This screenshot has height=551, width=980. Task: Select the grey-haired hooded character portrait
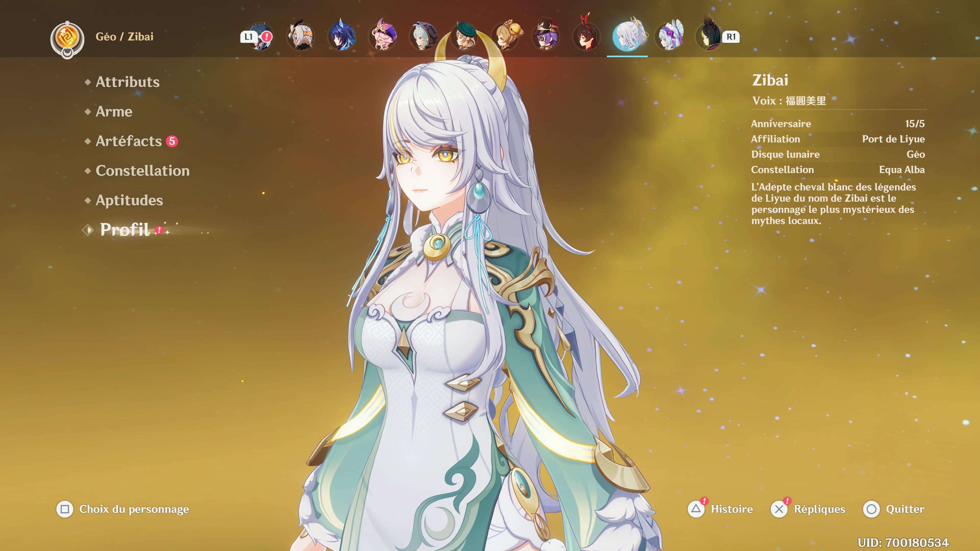[x=423, y=36]
